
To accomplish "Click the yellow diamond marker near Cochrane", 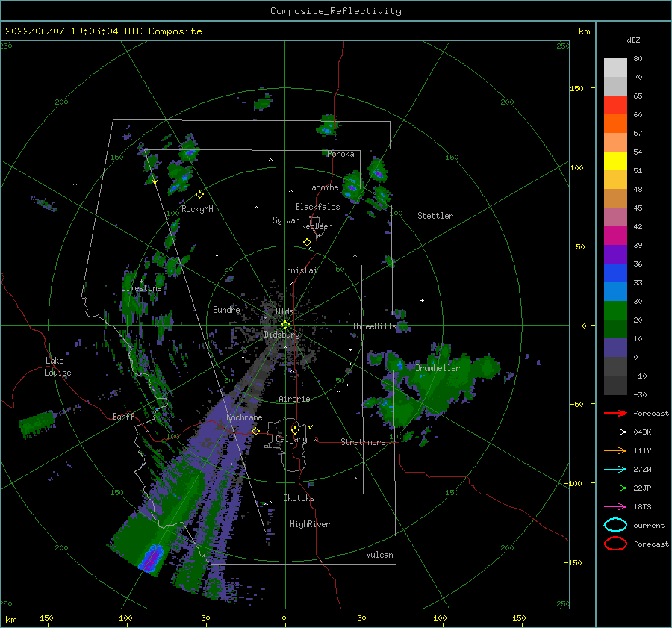I will [255, 431].
